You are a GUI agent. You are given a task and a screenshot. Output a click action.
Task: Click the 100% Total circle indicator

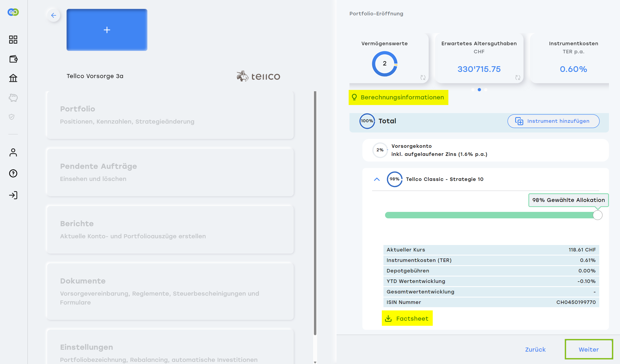tap(367, 121)
